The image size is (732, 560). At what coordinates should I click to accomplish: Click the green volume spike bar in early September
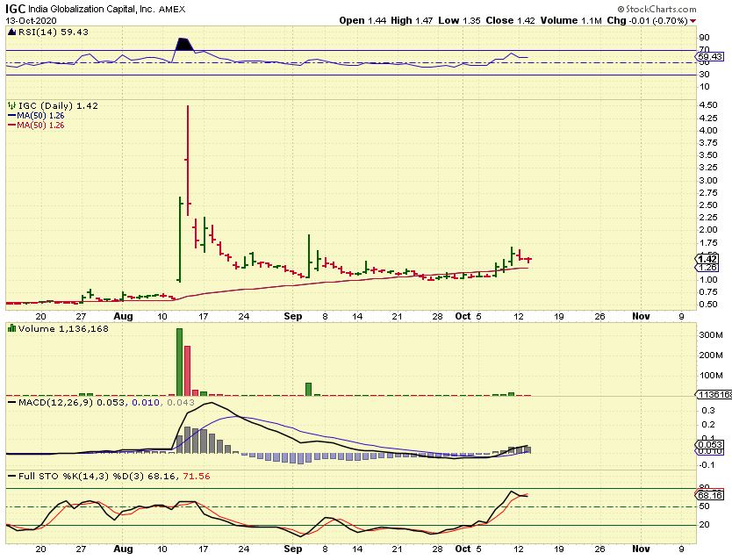(x=309, y=389)
